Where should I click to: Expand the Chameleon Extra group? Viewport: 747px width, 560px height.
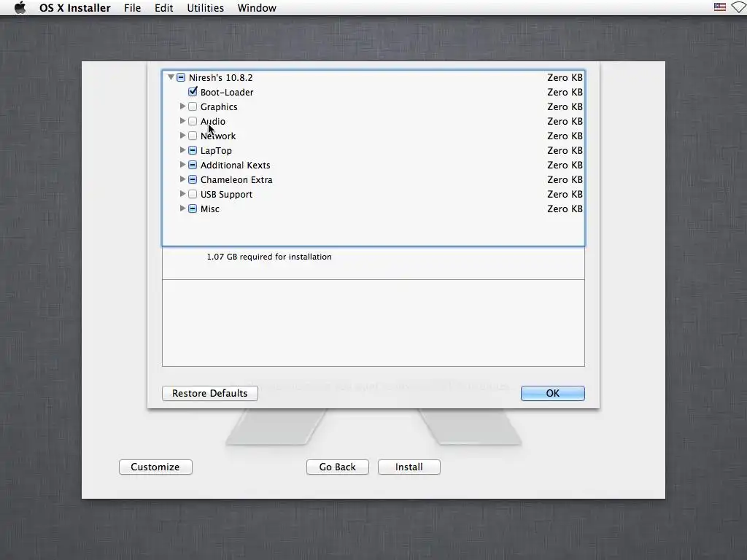[182, 179]
